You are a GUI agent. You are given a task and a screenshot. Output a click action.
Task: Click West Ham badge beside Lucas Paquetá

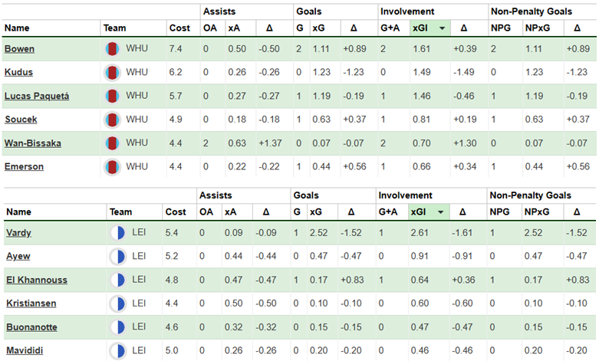click(x=113, y=97)
